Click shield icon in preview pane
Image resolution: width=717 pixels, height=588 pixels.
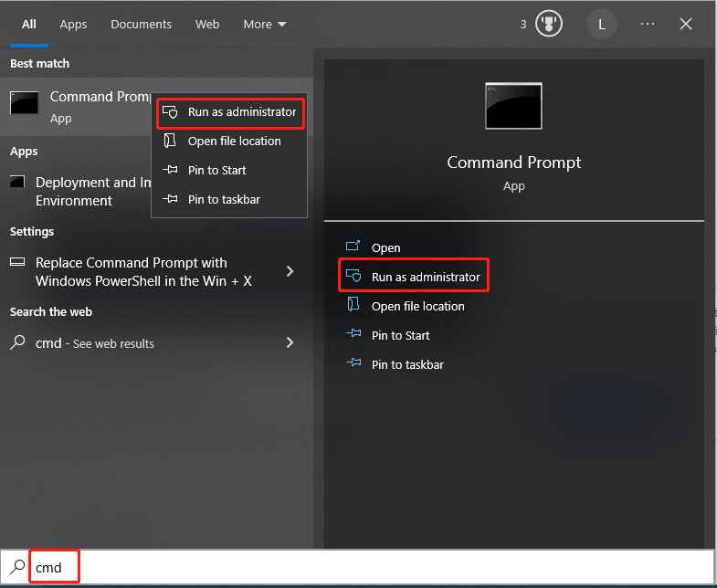[x=353, y=275]
